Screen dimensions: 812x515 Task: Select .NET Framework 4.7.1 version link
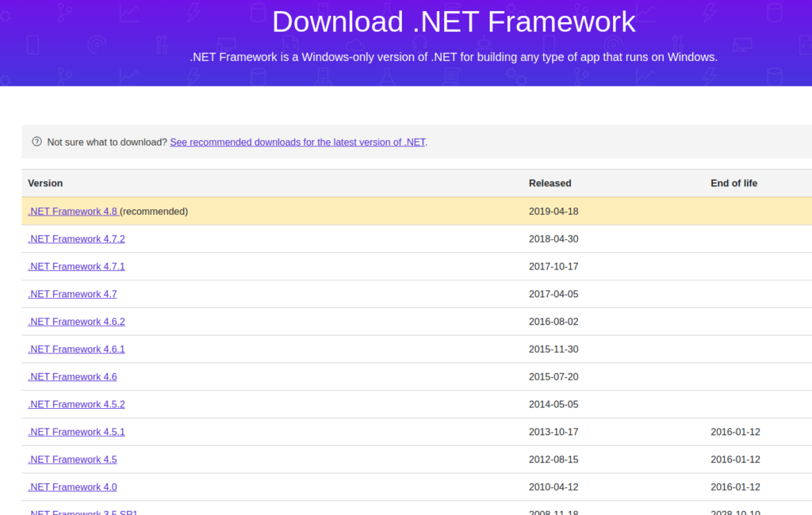coord(76,267)
